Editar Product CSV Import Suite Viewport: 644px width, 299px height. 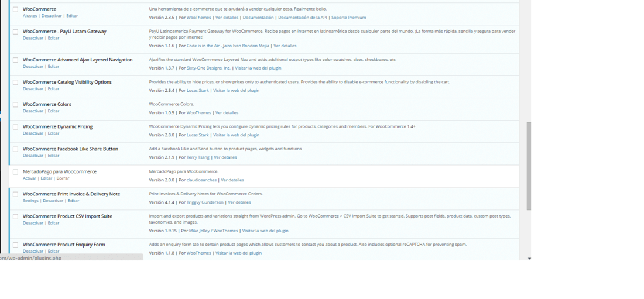53,223
